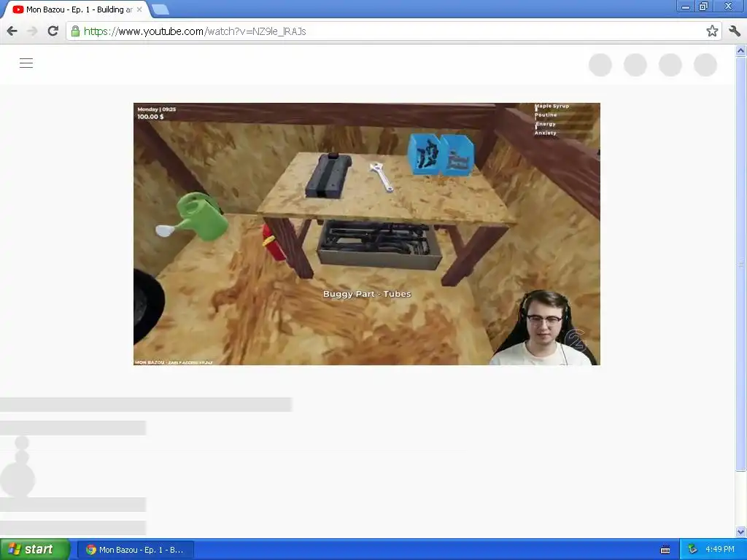Select the Mon Bazou taskbar button
The height and width of the screenshot is (560, 747).
[136, 550]
